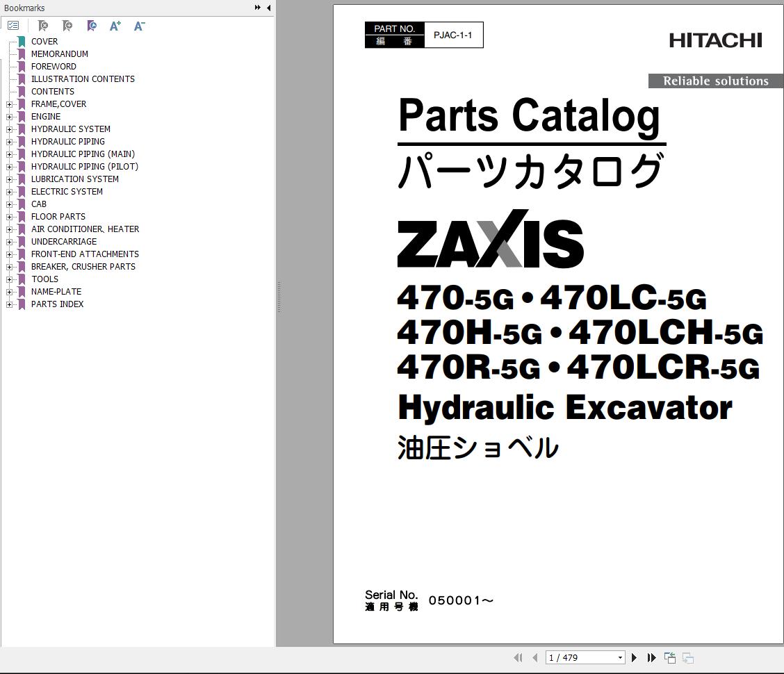The height and width of the screenshot is (674, 784).
Task: Select the HYDRAULIC PIPING (MAIN) label
Action: 83,154
